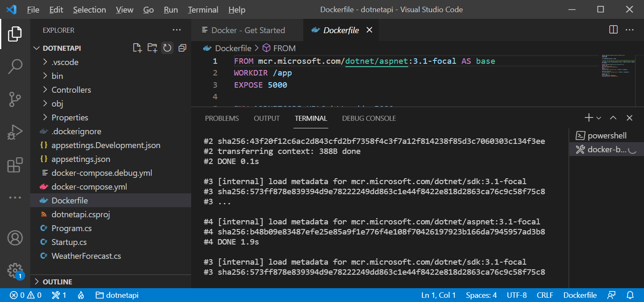
Task: Open the Extensions view
Action: click(x=15, y=165)
